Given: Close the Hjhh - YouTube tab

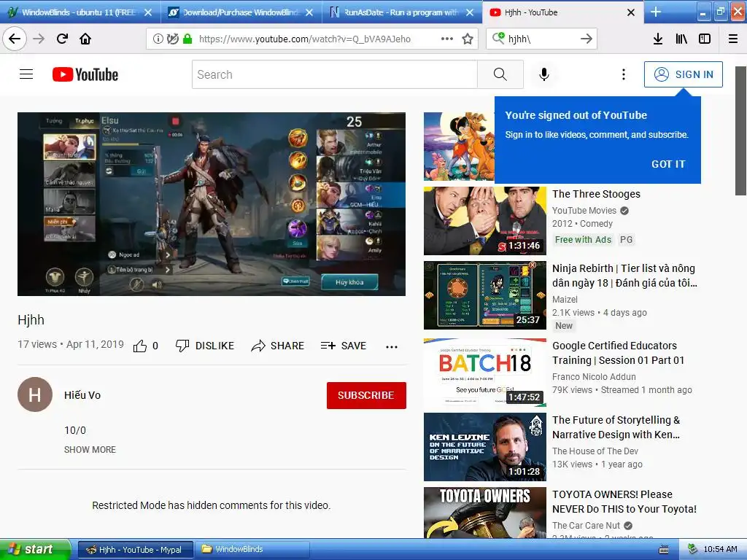Looking at the screenshot, I should coord(631,12).
